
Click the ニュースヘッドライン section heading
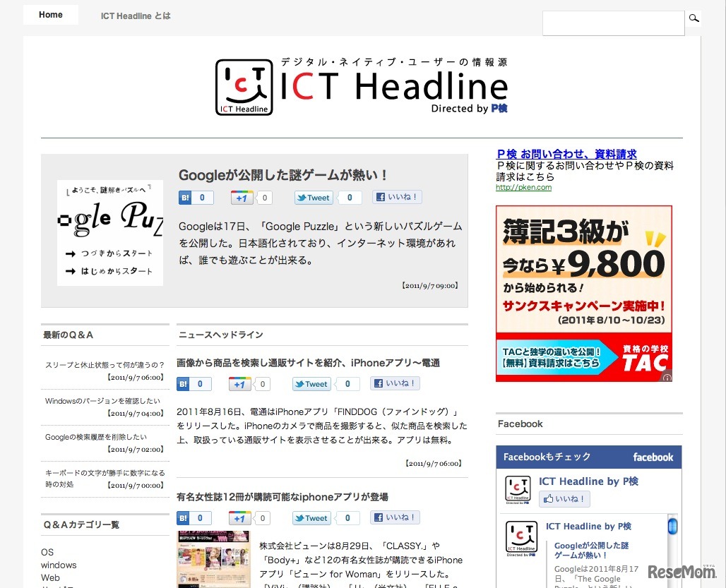pos(221,335)
